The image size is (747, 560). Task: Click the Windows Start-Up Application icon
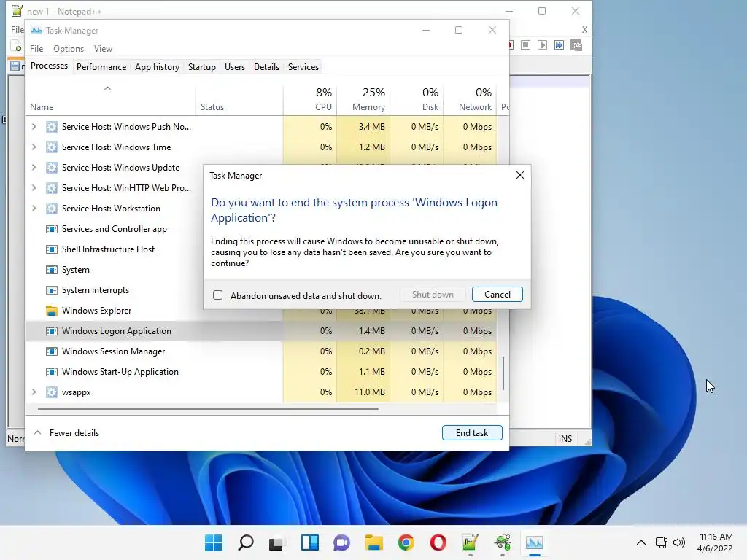[x=52, y=372]
